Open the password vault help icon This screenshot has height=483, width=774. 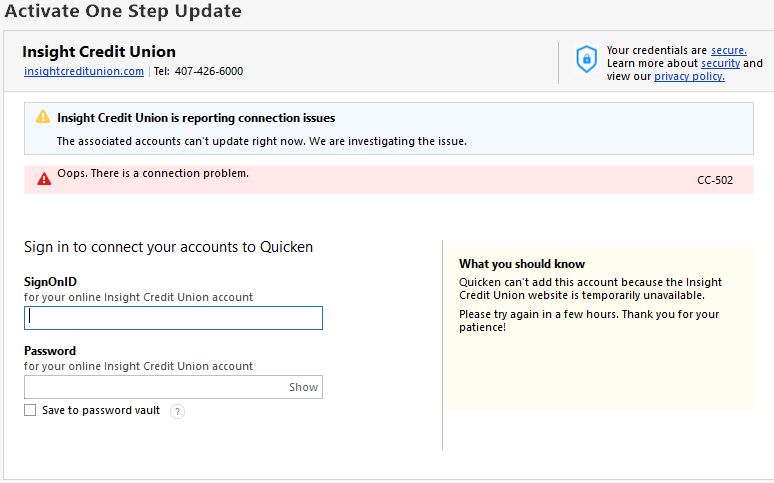(177, 411)
